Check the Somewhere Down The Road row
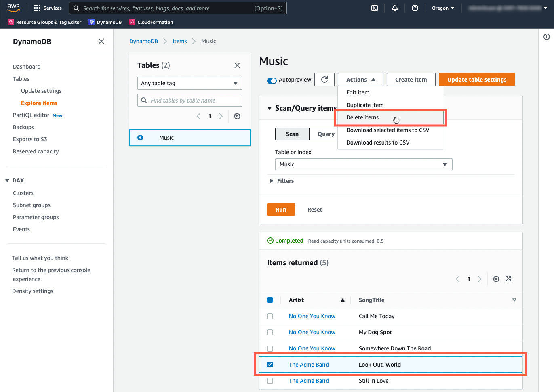Viewport: 554px width, 392px height. click(x=270, y=348)
